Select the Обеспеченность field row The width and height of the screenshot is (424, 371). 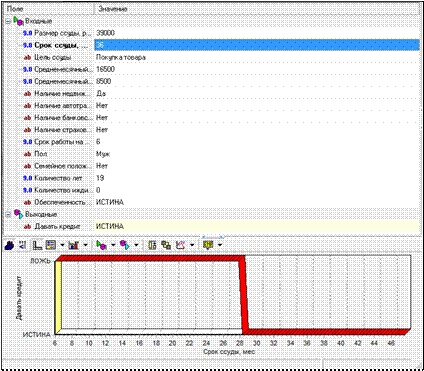211,202
